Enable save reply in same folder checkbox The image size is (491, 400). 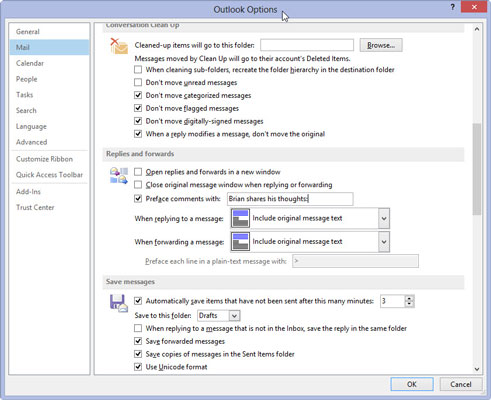coord(138,328)
